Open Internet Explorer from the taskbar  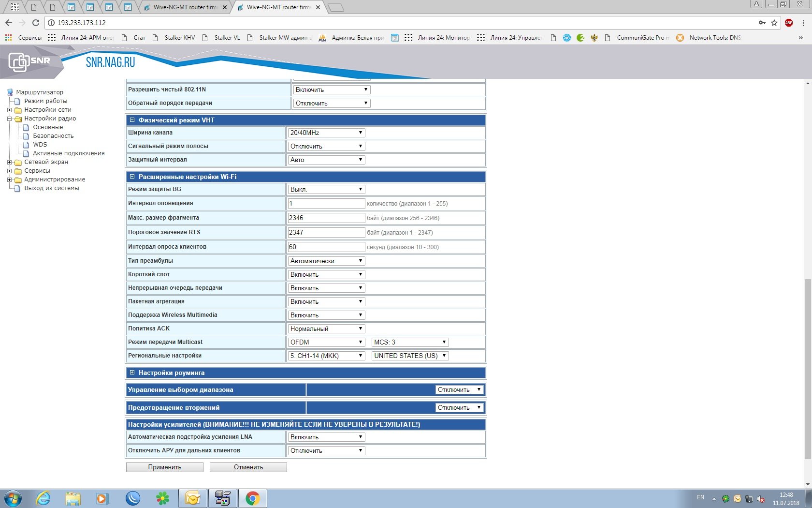[x=43, y=498]
